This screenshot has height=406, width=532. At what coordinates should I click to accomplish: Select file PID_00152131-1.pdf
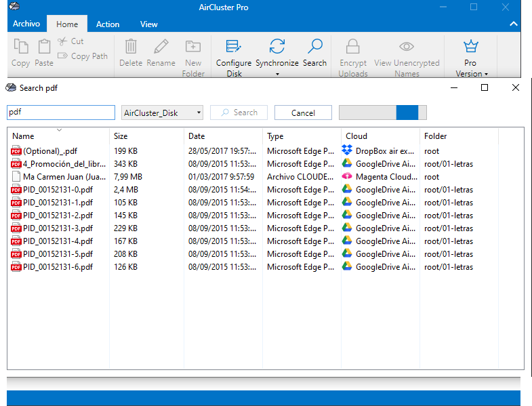[58, 203]
